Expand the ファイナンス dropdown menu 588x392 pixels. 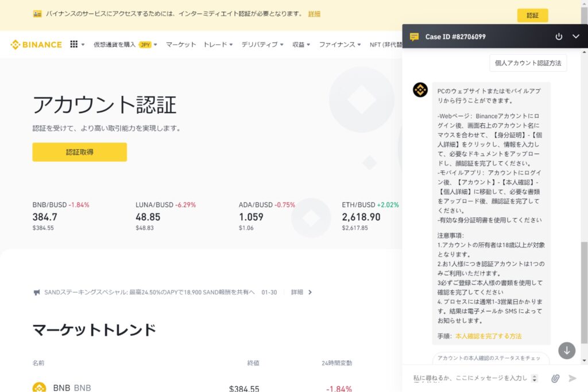coord(340,45)
